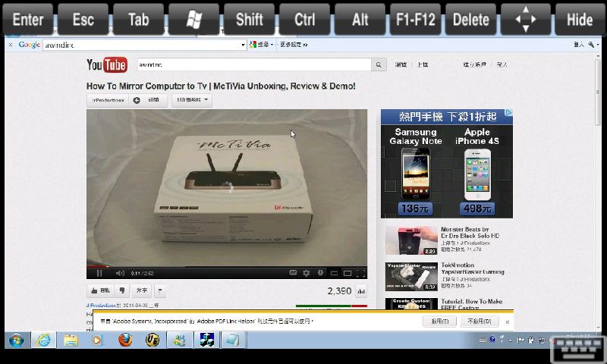The width and height of the screenshot is (607, 364).
Task: Show video statistics chart icon
Action: 361,291
